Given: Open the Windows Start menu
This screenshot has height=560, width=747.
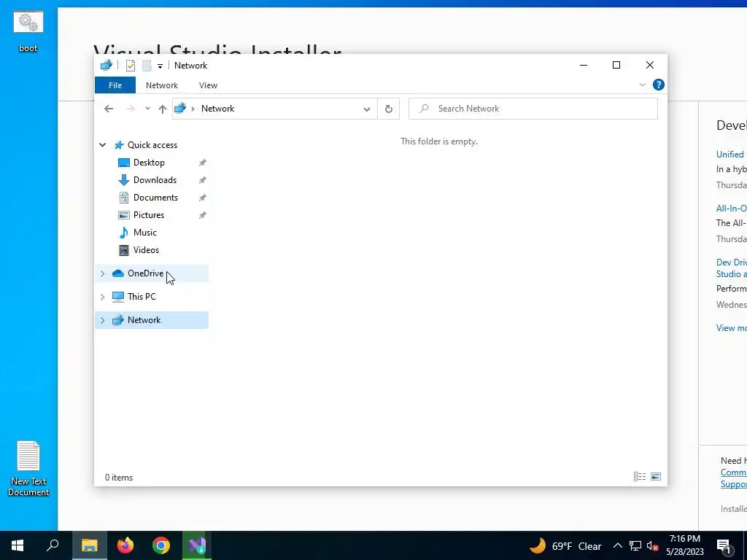Looking at the screenshot, I should point(18,545).
